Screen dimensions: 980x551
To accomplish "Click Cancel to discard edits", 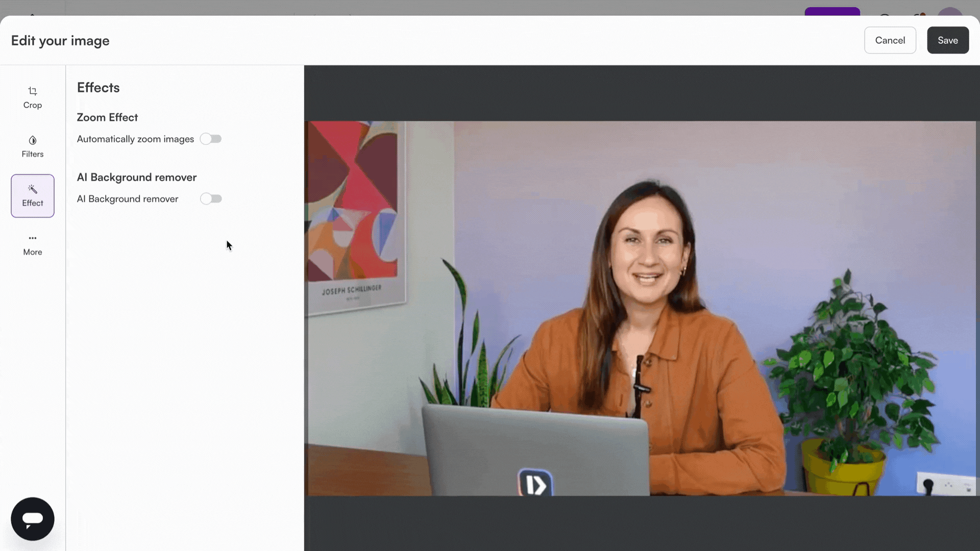I will point(890,40).
